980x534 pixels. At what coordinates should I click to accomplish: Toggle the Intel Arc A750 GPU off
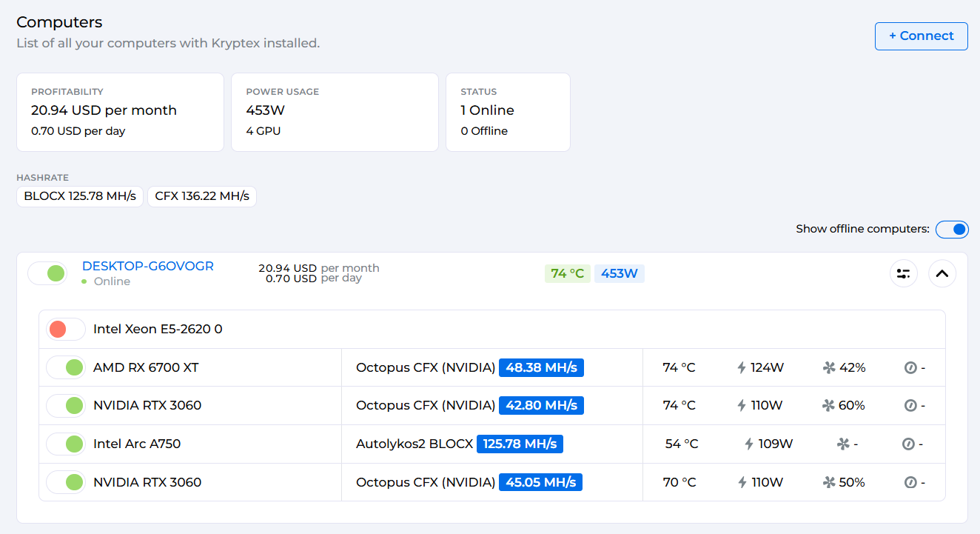coord(66,444)
